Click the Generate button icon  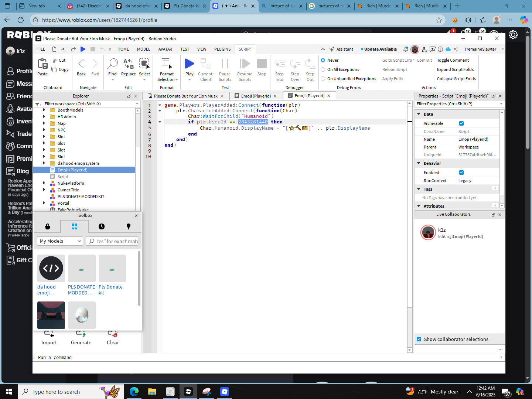[81, 334]
